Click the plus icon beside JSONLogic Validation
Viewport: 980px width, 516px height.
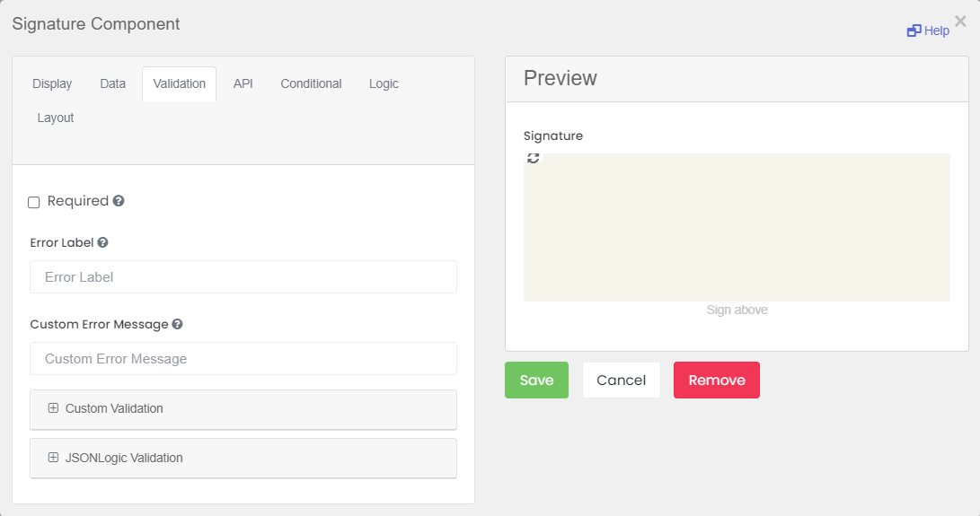tap(53, 458)
